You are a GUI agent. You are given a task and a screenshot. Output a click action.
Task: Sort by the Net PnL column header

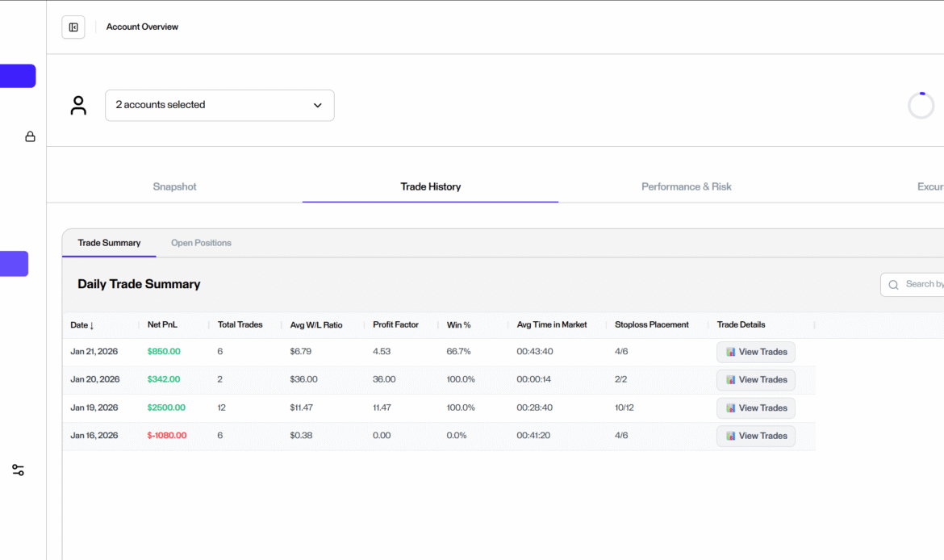[x=162, y=324]
